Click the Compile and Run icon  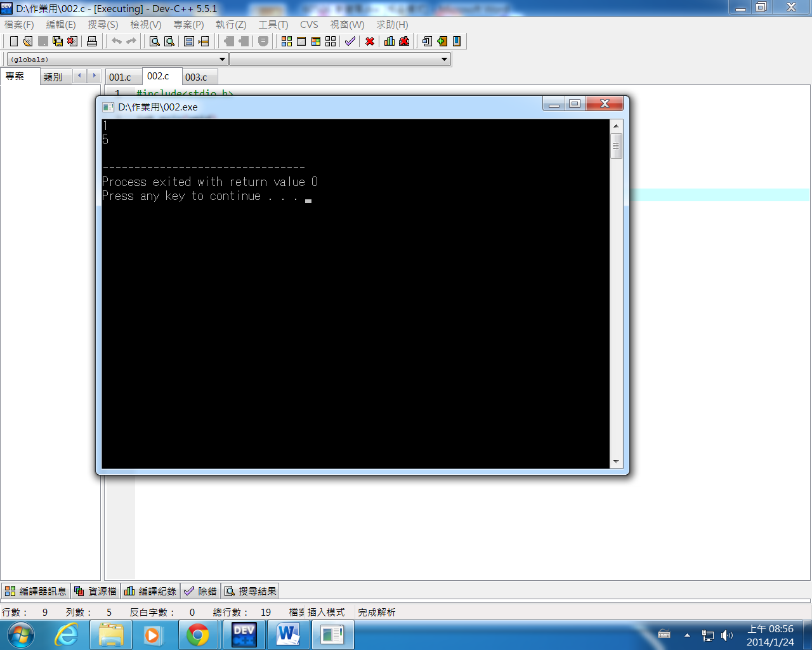point(316,41)
